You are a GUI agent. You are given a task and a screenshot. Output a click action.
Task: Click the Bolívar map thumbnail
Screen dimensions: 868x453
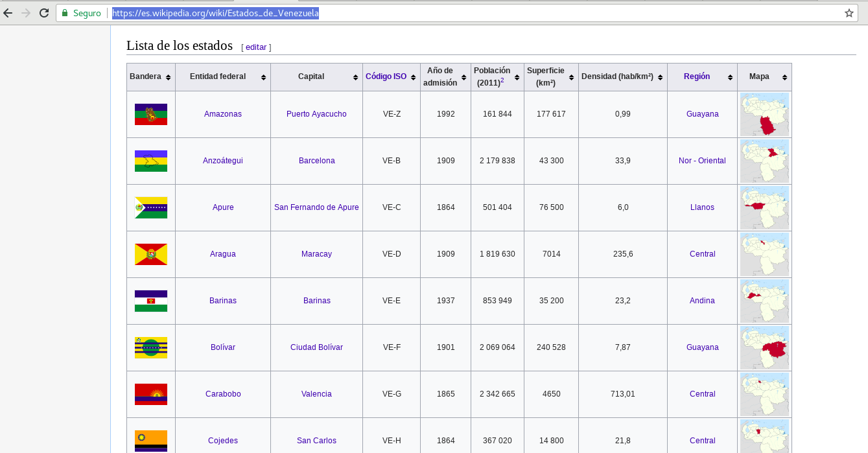click(x=764, y=347)
